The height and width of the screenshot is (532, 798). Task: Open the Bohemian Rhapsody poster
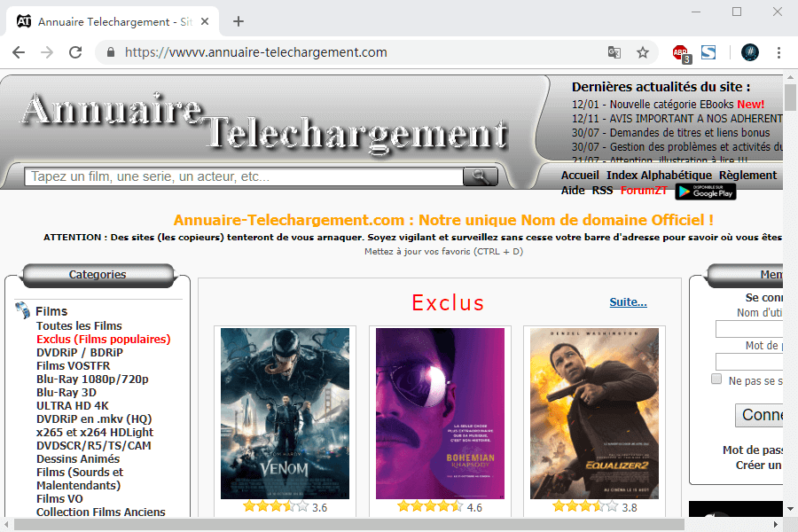point(440,413)
